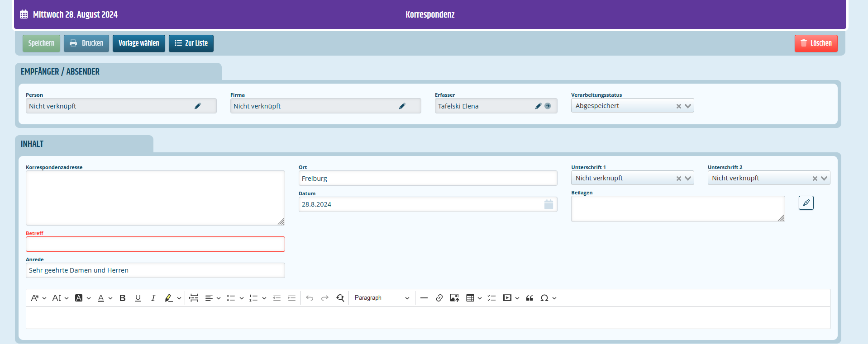Decrease indent in editor
Viewport: 868px width, 344px height.
point(277,298)
